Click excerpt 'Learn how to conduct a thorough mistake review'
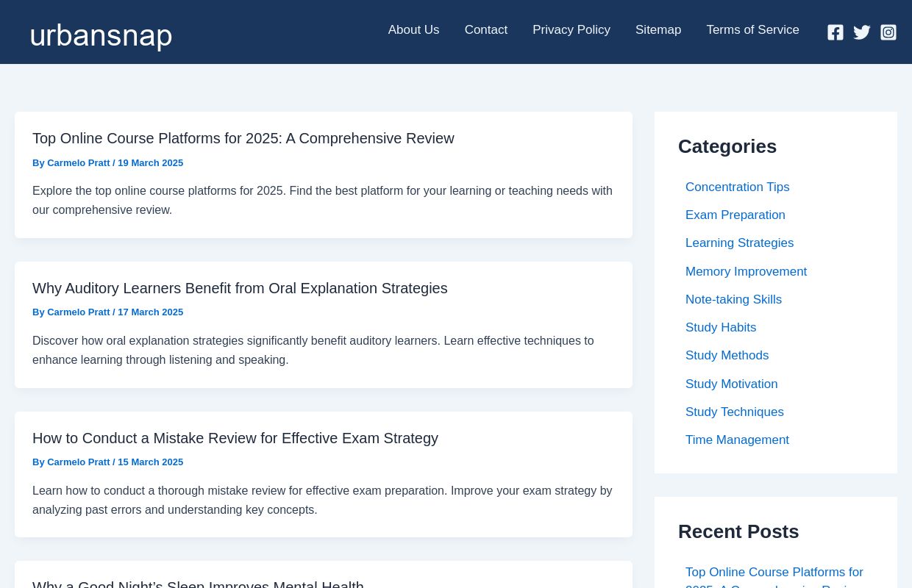 (322, 500)
